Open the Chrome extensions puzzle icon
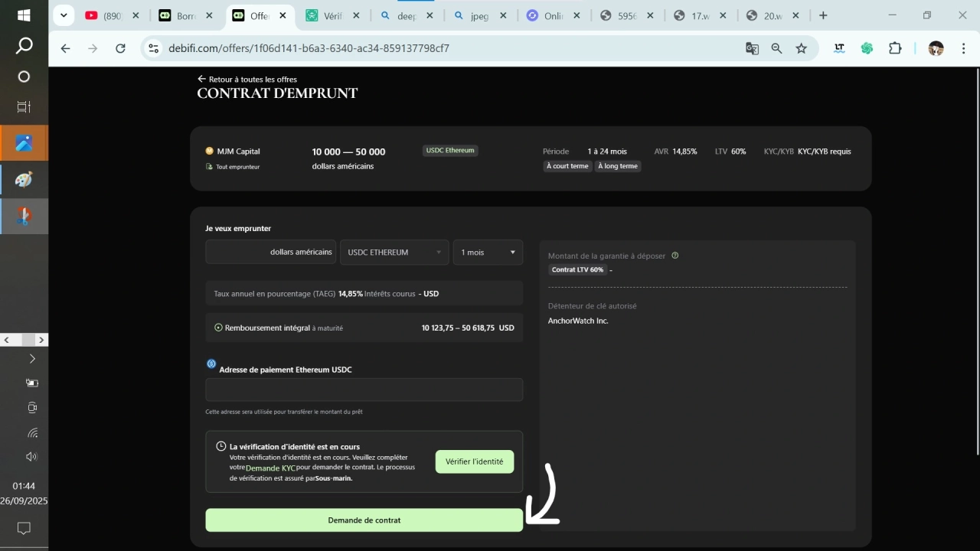 895,48
